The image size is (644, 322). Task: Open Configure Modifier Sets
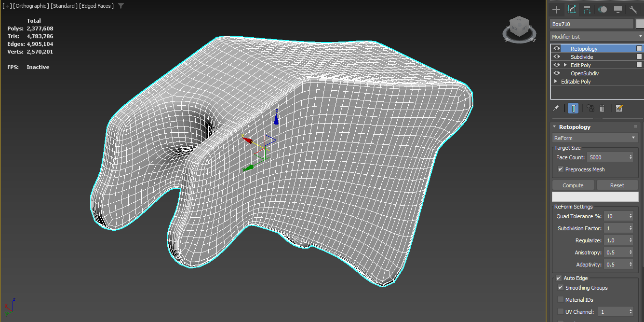(x=619, y=108)
